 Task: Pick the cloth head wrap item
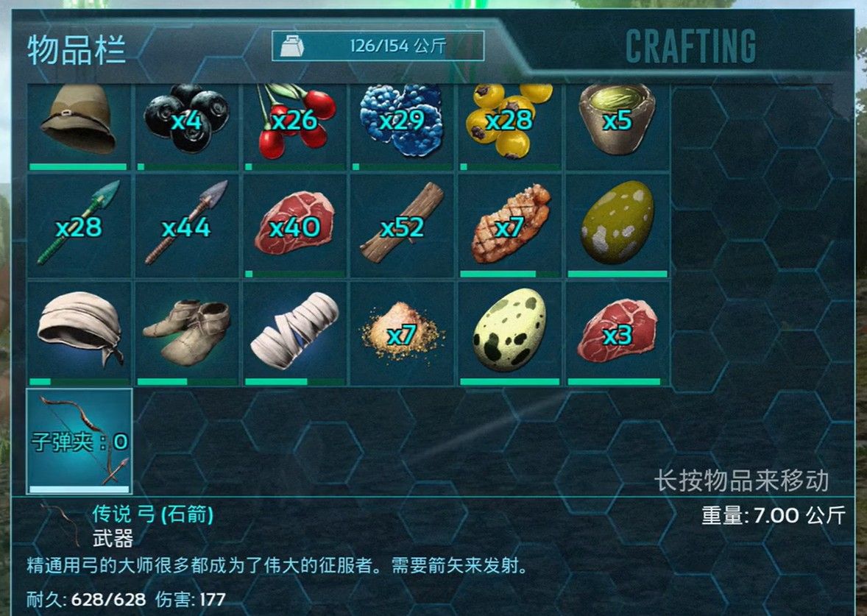79,333
